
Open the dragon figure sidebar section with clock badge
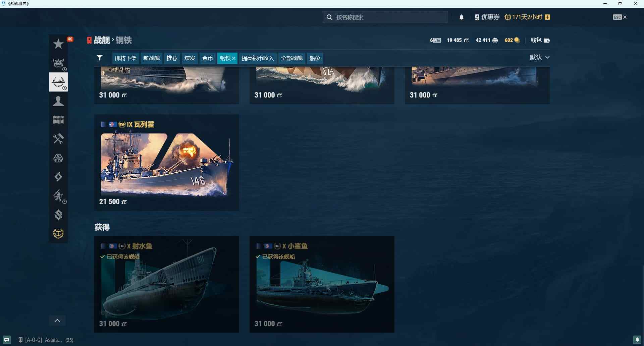(58, 196)
